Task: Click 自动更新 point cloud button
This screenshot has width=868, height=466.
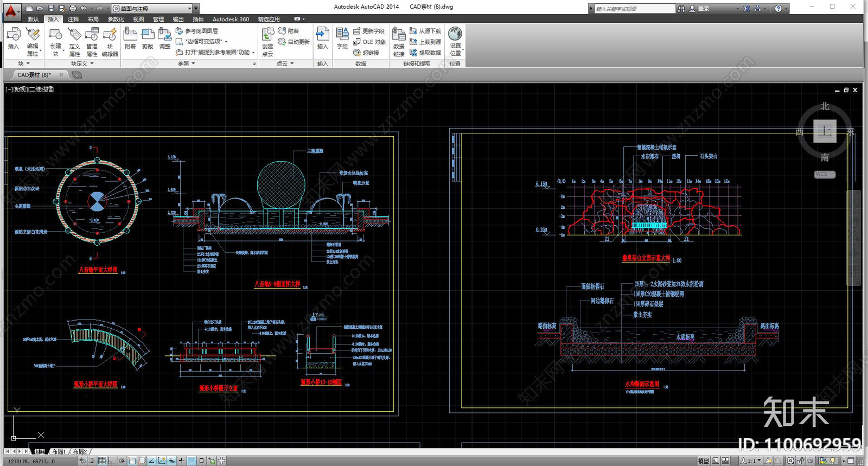Action: (x=293, y=42)
